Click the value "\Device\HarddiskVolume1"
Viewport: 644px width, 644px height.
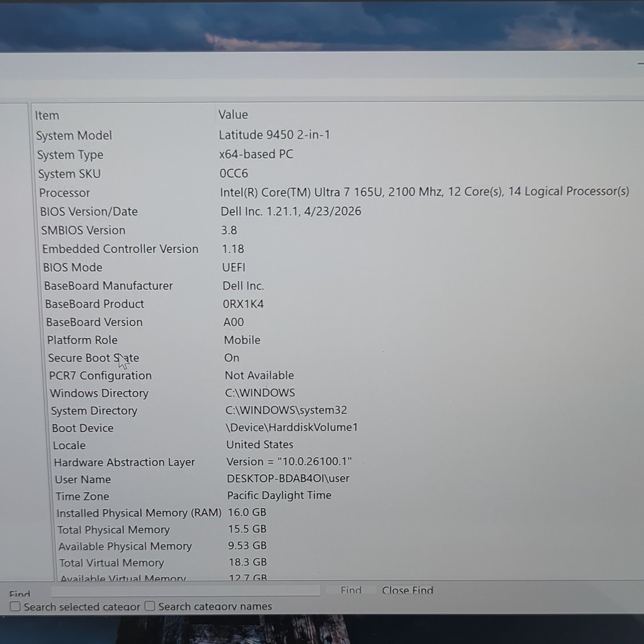pyautogui.click(x=292, y=427)
